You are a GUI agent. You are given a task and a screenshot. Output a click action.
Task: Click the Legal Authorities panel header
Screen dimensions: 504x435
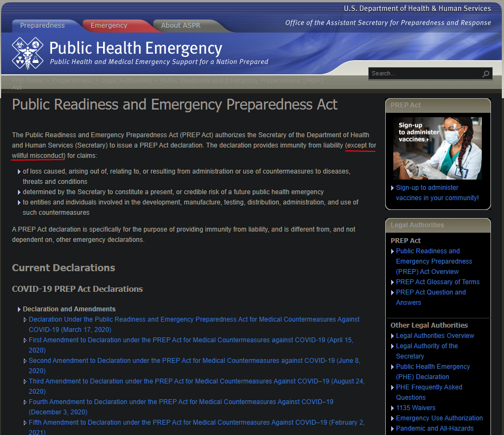[x=438, y=225]
